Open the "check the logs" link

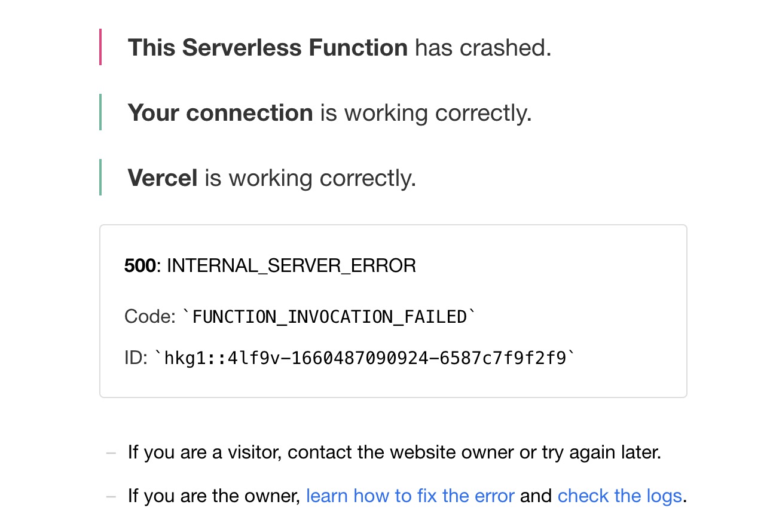pos(619,496)
